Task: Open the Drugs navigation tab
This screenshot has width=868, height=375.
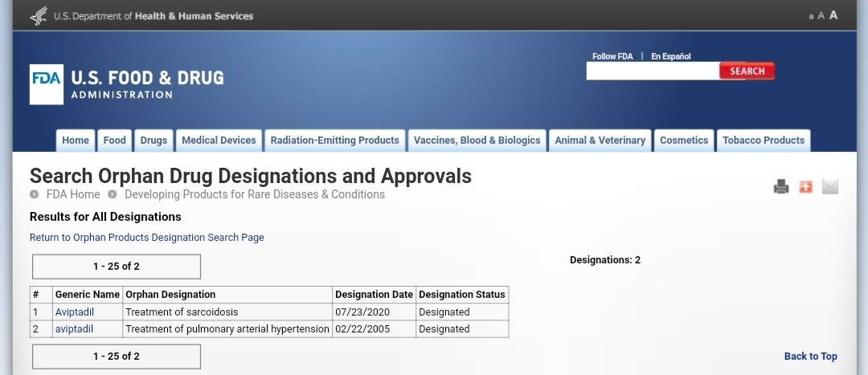Action: pyautogui.click(x=154, y=141)
